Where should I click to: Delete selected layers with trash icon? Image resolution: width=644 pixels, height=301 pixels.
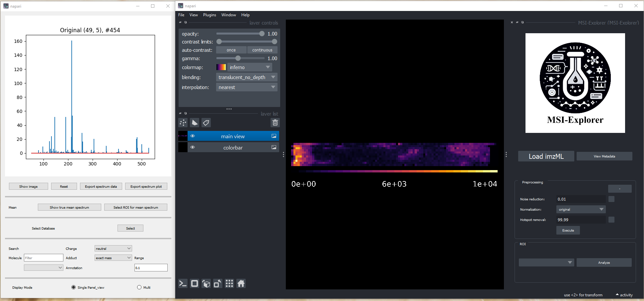click(x=275, y=123)
